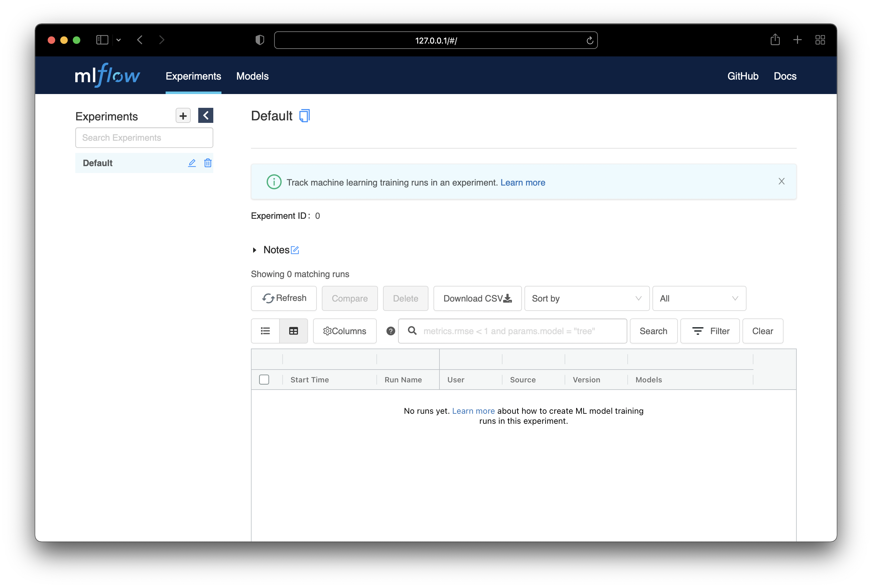Open the Sort by dropdown
The width and height of the screenshot is (872, 588).
(587, 298)
